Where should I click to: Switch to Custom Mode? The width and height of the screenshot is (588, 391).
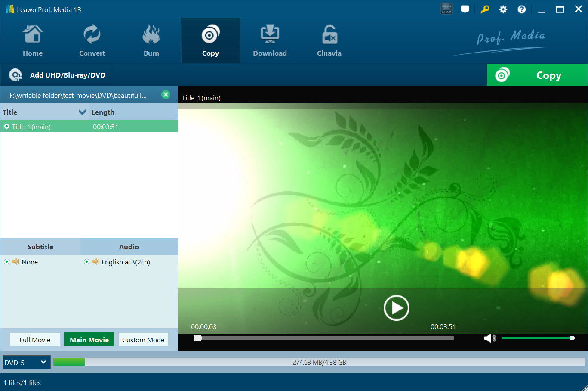point(143,340)
